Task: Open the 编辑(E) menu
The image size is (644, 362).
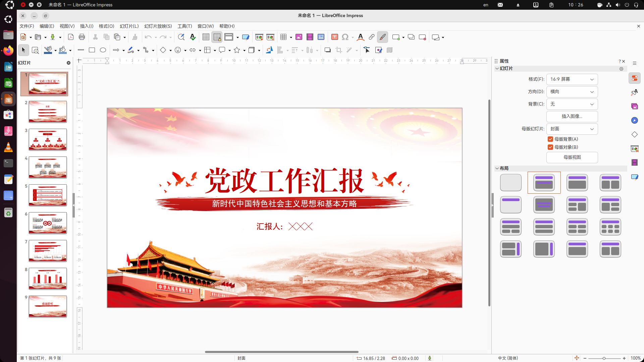Action: pyautogui.click(x=47, y=26)
